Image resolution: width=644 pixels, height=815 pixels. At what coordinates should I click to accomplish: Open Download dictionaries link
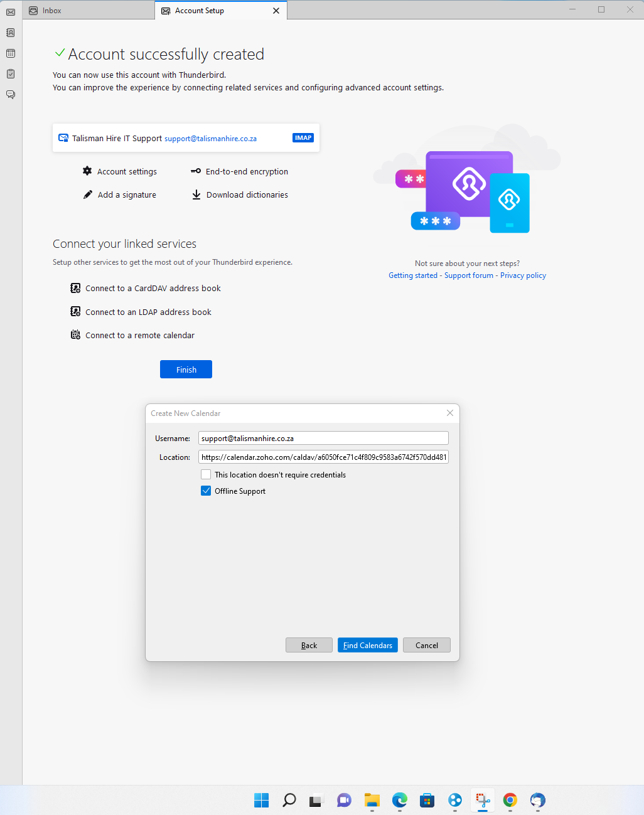247,194
